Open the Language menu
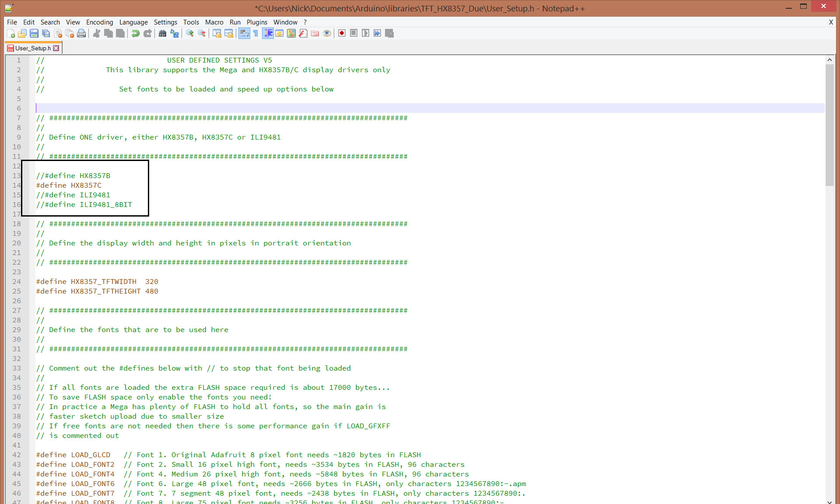 tap(133, 22)
